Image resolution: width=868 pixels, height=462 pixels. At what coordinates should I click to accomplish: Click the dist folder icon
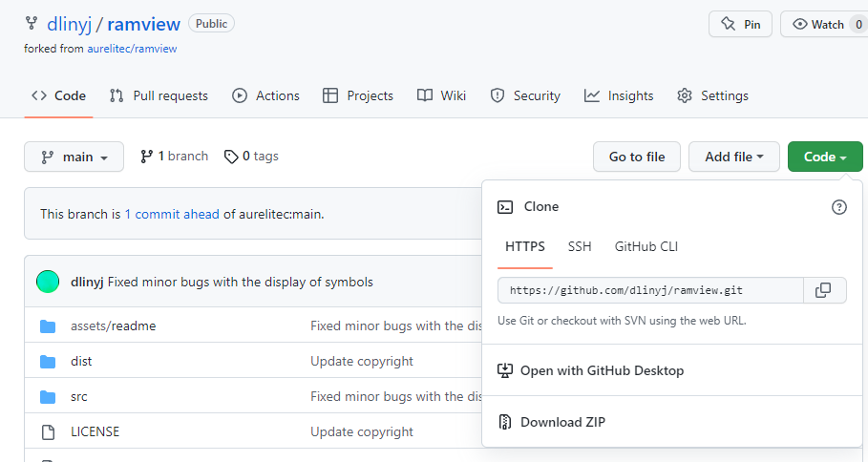pos(48,361)
